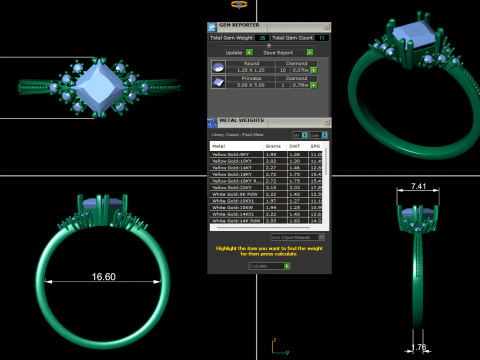Click the Z-Y axis indicator icon
This screenshot has width=480, height=360.
(x=280, y=346)
